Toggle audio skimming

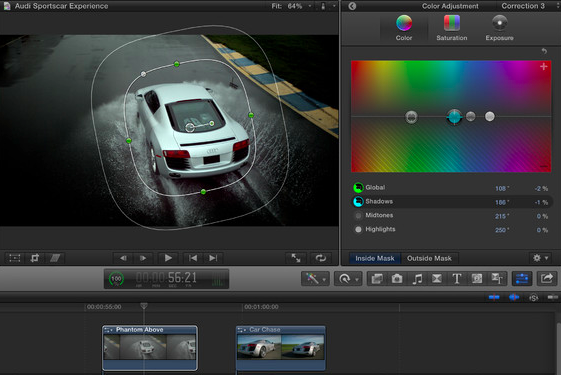coord(514,297)
